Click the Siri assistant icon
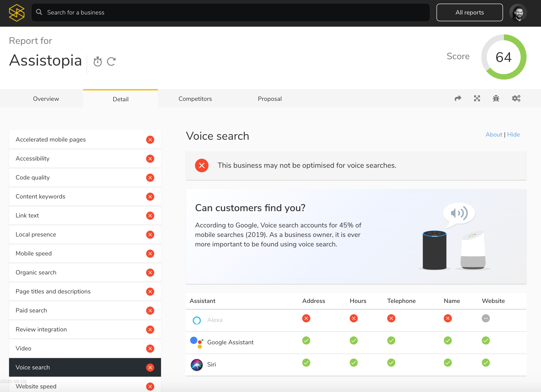 [x=197, y=365]
